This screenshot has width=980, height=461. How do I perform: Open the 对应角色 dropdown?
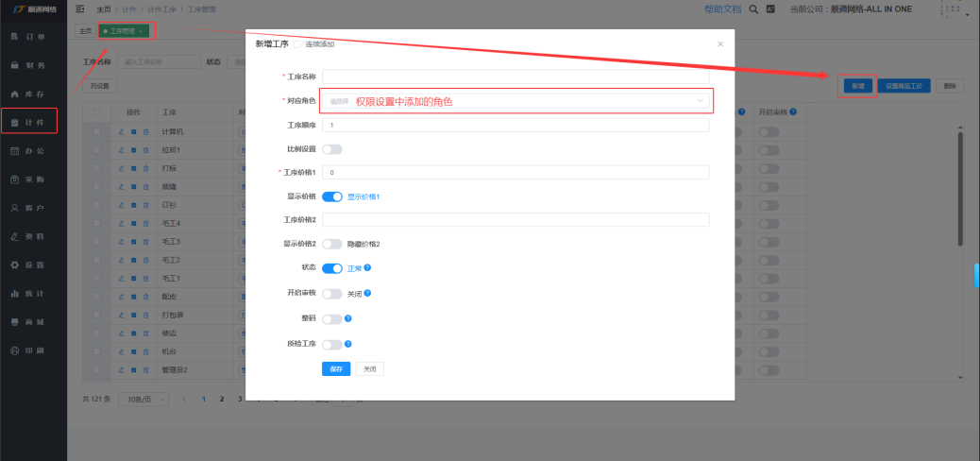tap(515, 101)
